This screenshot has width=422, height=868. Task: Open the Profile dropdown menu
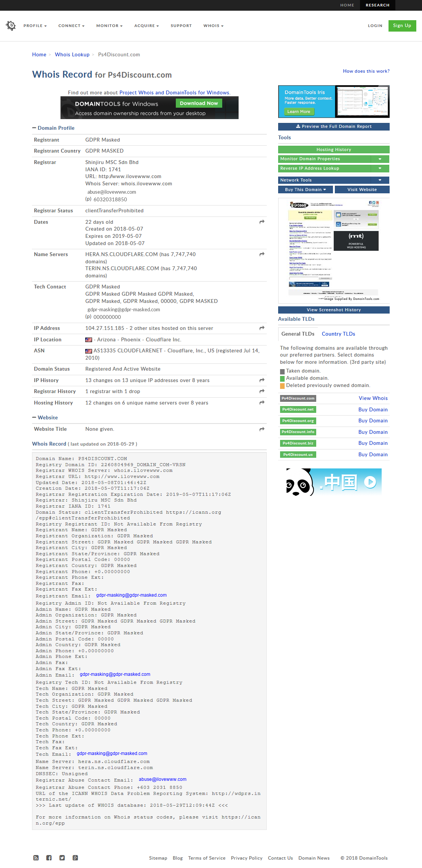tap(35, 26)
